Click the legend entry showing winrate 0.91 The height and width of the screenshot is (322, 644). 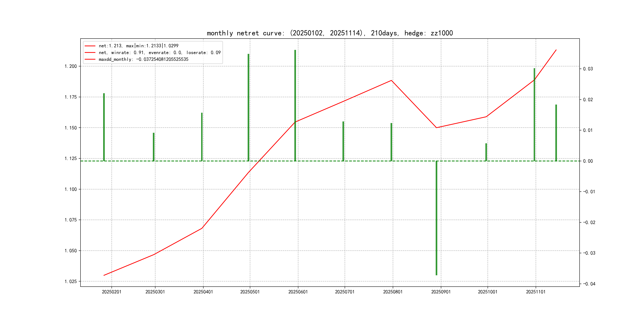[x=159, y=52]
